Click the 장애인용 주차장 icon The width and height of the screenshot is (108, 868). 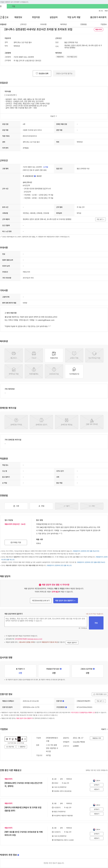click(16, 422)
